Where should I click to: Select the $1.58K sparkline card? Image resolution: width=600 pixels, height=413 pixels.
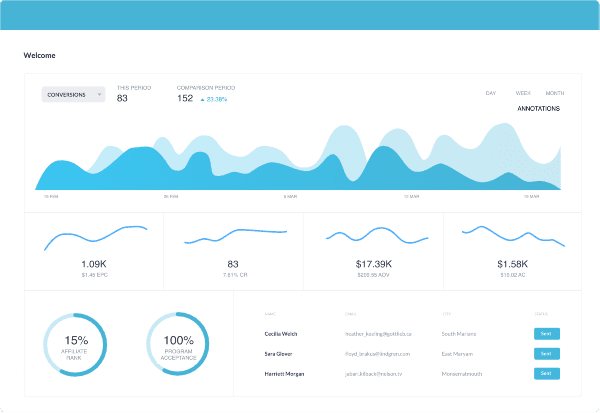pyautogui.click(x=511, y=250)
